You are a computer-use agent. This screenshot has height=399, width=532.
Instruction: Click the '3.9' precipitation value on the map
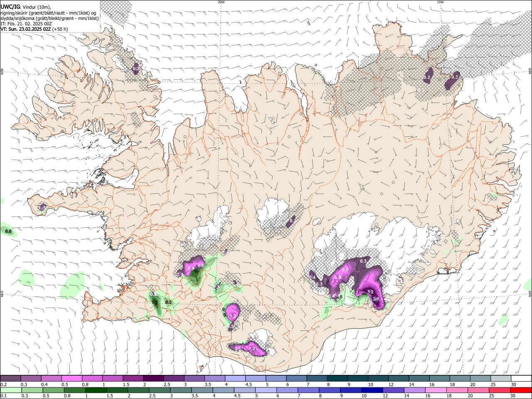point(376,299)
